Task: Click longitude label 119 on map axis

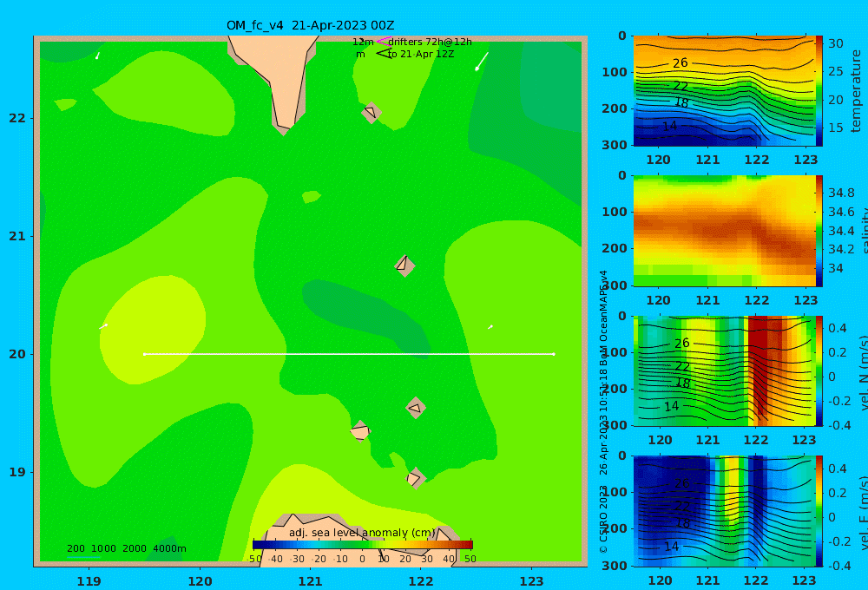Action: [89, 581]
